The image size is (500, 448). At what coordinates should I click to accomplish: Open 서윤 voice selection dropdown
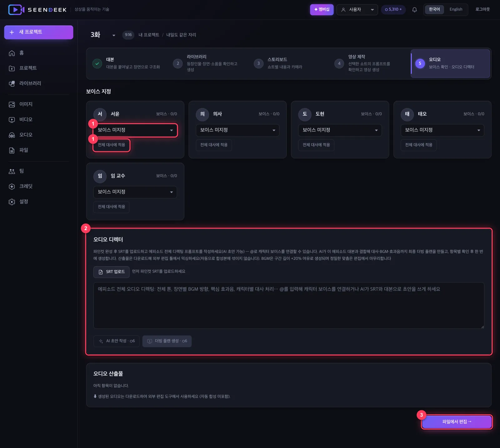(135, 130)
